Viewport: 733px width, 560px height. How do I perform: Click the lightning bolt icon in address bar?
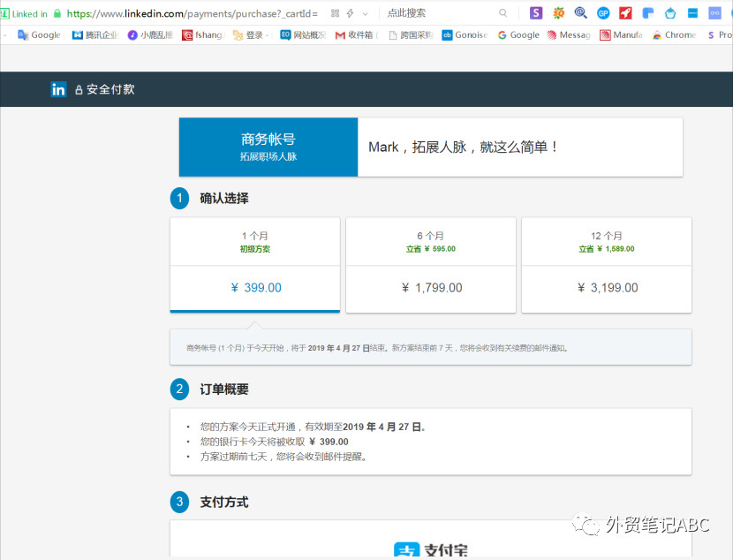pos(350,13)
